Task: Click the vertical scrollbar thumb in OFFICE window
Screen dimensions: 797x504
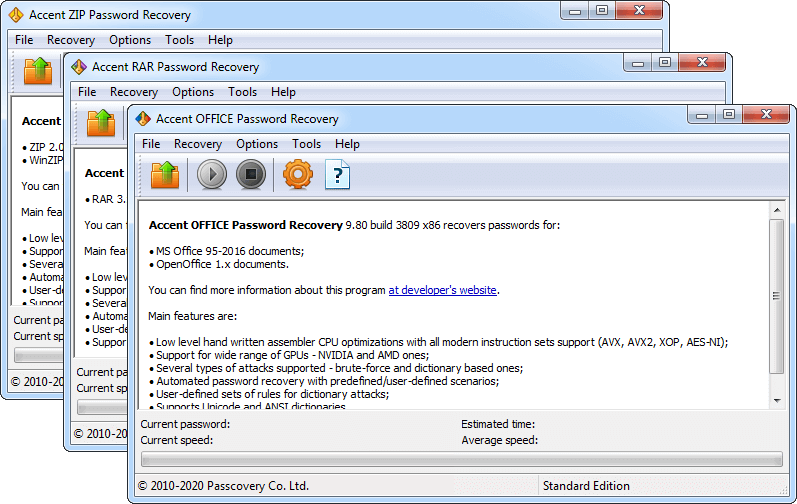Action: pyautogui.click(x=777, y=296)
